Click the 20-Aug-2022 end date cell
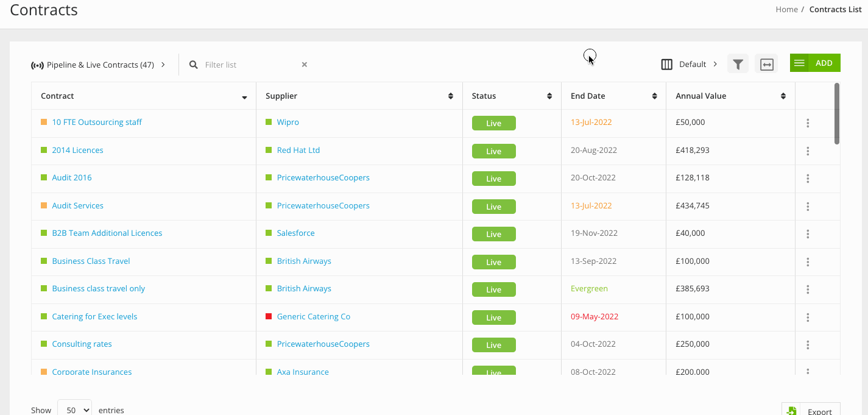Viewport: 868px width, 415px height. [x=594, y=150]
